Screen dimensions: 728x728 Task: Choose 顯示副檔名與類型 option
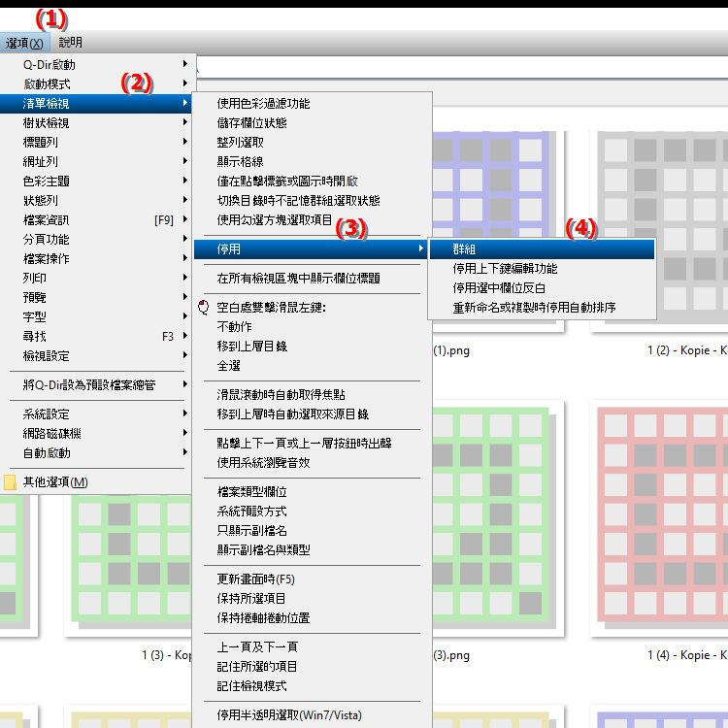pos(312,550)
